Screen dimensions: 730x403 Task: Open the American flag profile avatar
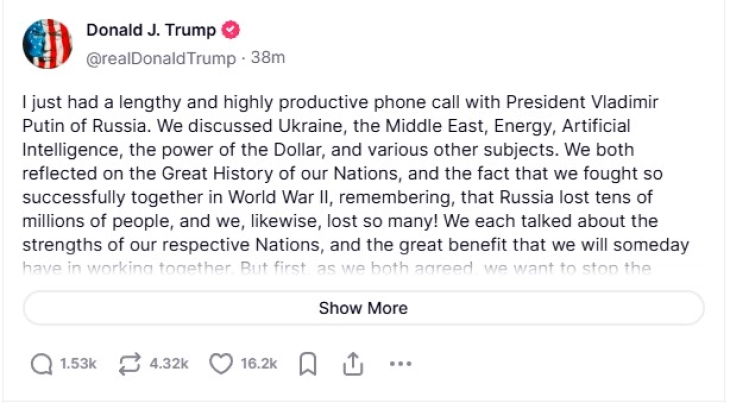pos(47,44)
